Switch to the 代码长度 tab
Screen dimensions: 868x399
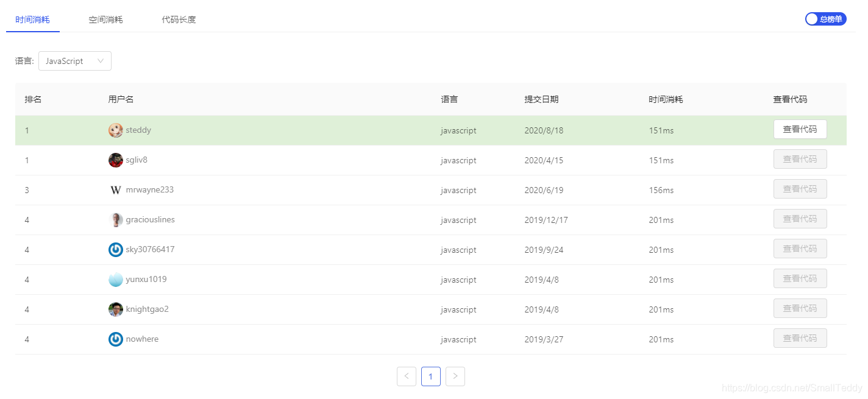tap(179, 19)
